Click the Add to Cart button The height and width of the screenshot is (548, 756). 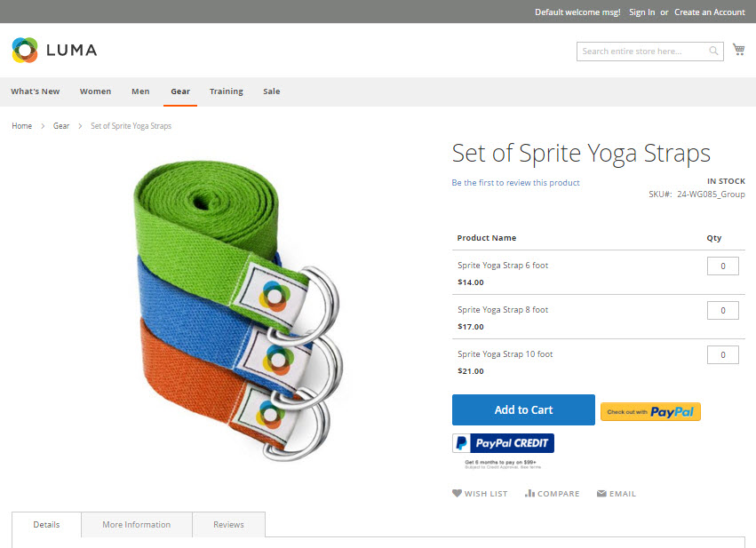point(523,409)
